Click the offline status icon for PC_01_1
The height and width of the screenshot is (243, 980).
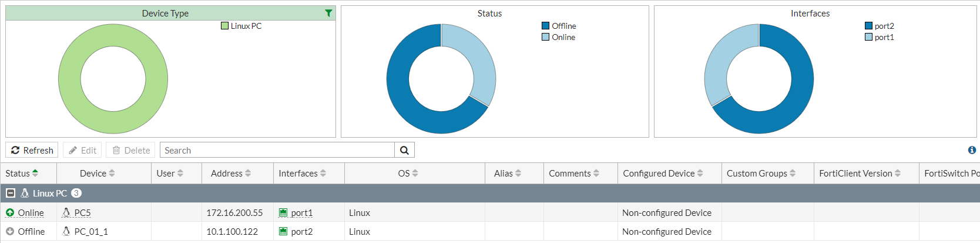coord(10,231)
